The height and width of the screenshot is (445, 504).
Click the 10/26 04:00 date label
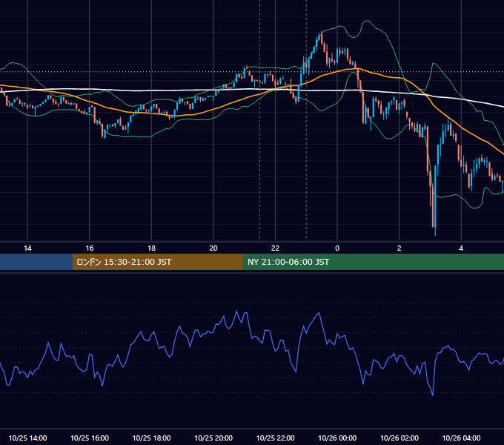coord(461,438)
